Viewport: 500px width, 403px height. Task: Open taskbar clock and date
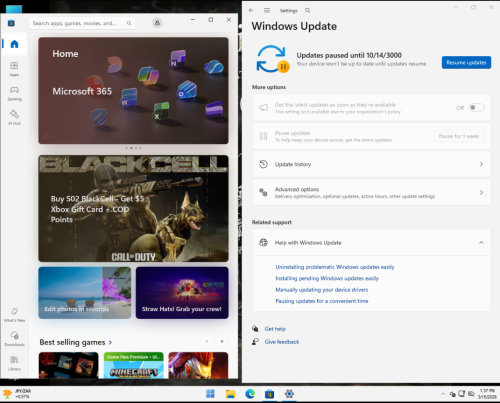pos(487,394)
